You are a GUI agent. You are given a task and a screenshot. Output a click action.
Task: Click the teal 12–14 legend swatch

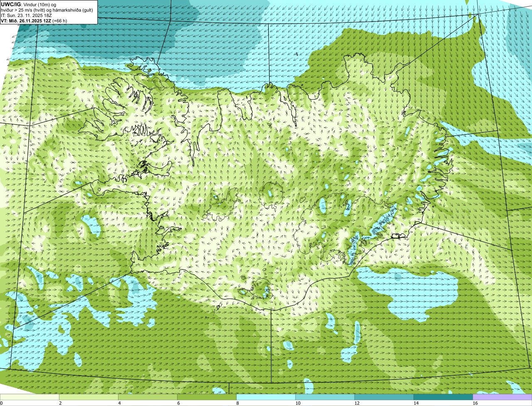(x=384, y=397)
